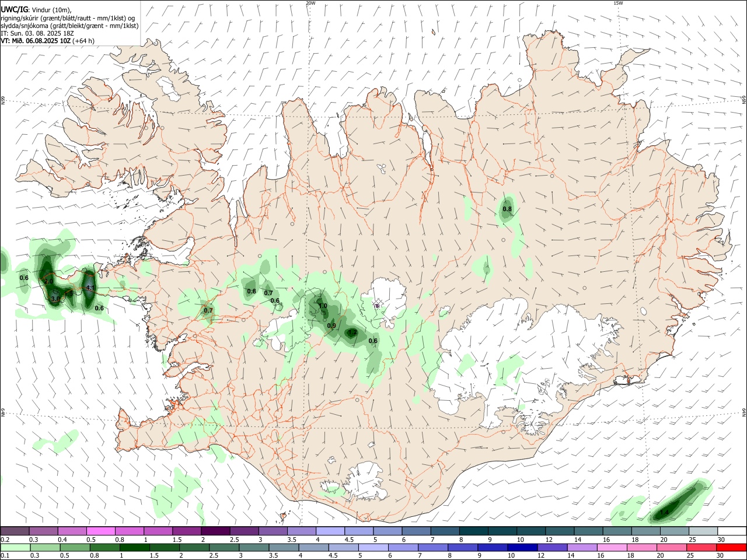Click the 'IT: Sun. 03. 08. 2025 18Z' line
747x560 pixels.
(x=37, y=33)
